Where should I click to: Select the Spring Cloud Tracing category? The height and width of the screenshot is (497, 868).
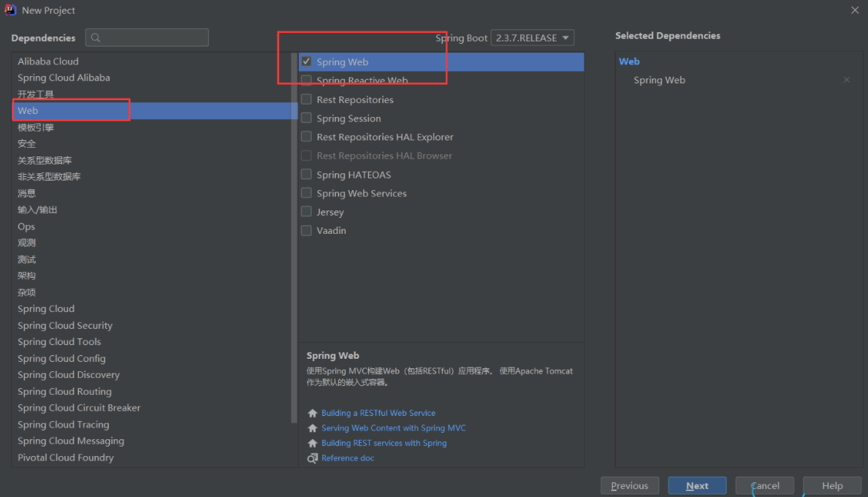pos(151,425)
